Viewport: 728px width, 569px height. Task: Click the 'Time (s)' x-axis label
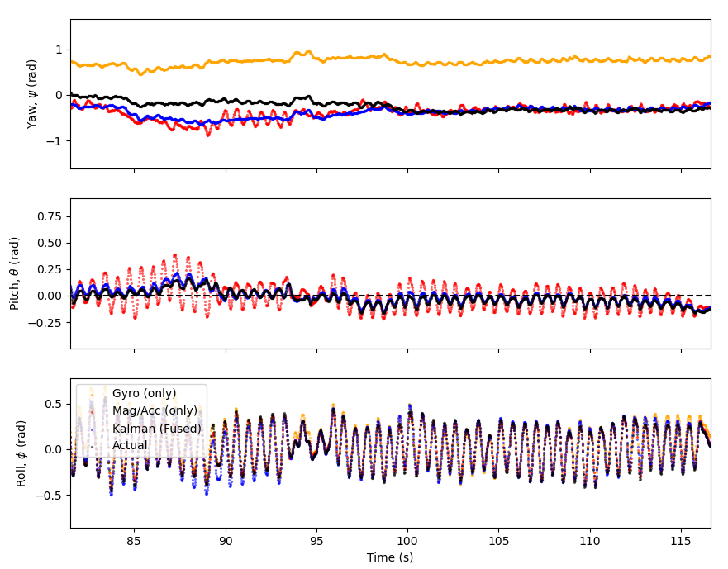point(390,557)
